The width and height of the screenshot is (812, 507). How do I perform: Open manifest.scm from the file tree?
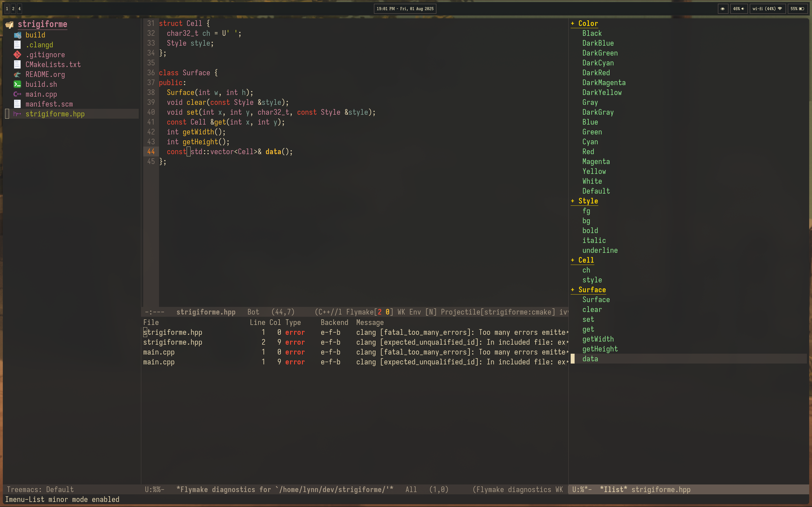(x=49, y=104)
